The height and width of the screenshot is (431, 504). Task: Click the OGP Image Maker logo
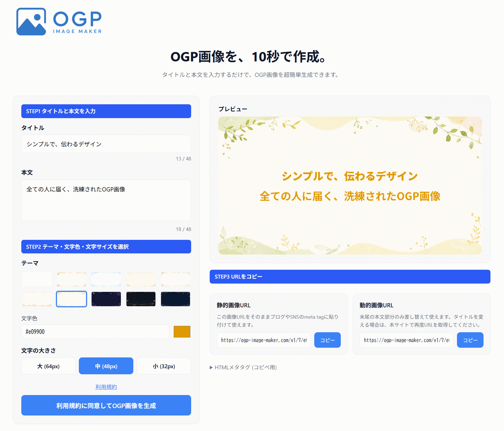[59, 22]
